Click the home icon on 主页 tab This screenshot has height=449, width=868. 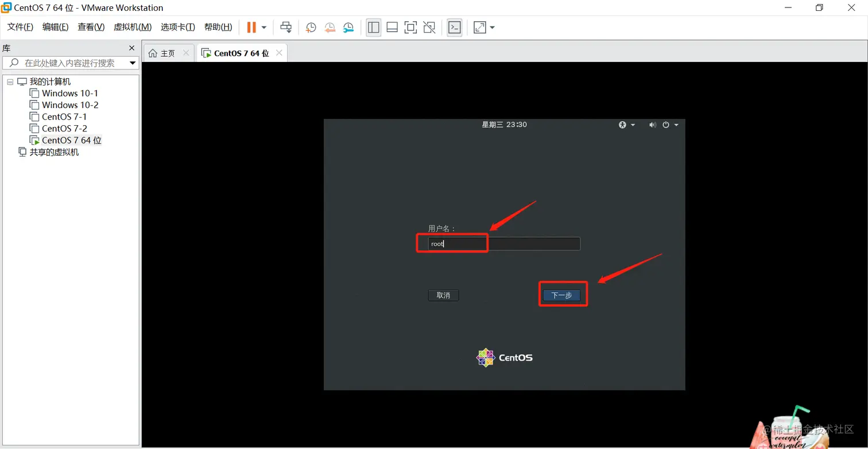click(x=153, y=53)
